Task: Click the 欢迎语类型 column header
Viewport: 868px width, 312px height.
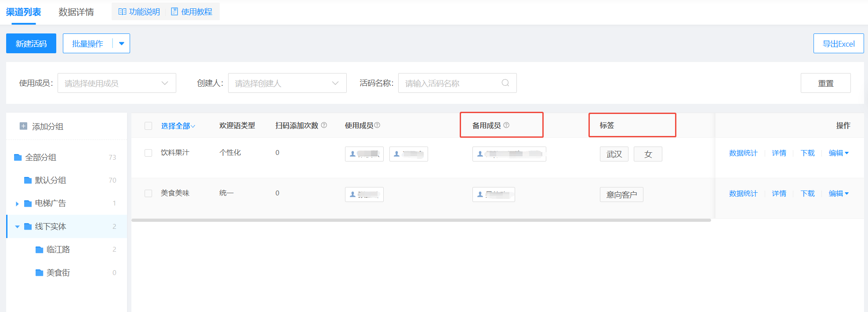Action: (x=237, y=125)
